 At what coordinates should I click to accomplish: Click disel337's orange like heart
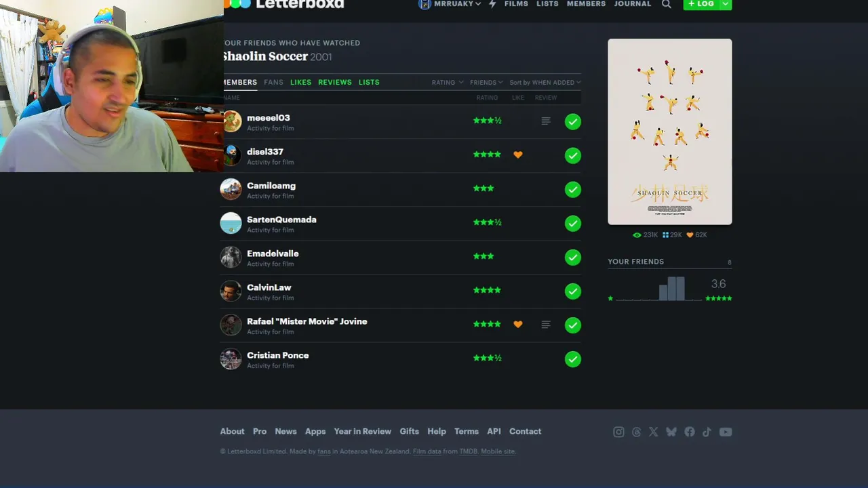(x=518, y=155)
